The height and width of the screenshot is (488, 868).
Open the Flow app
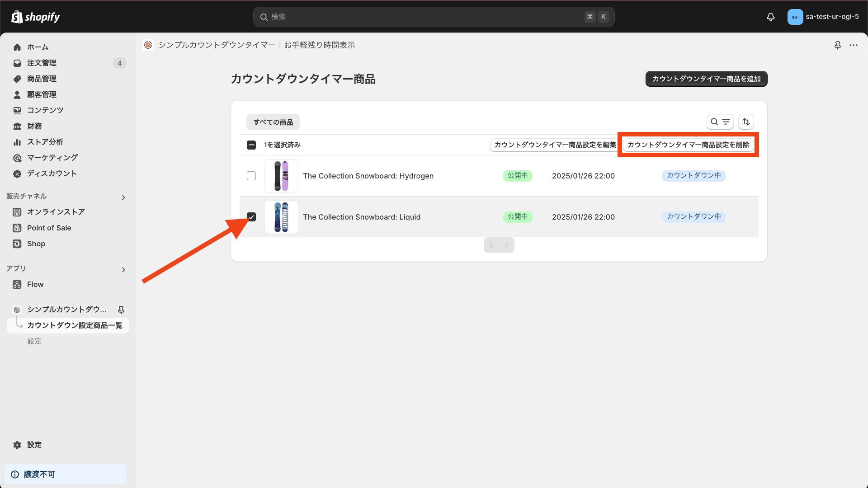coord(35,284)
